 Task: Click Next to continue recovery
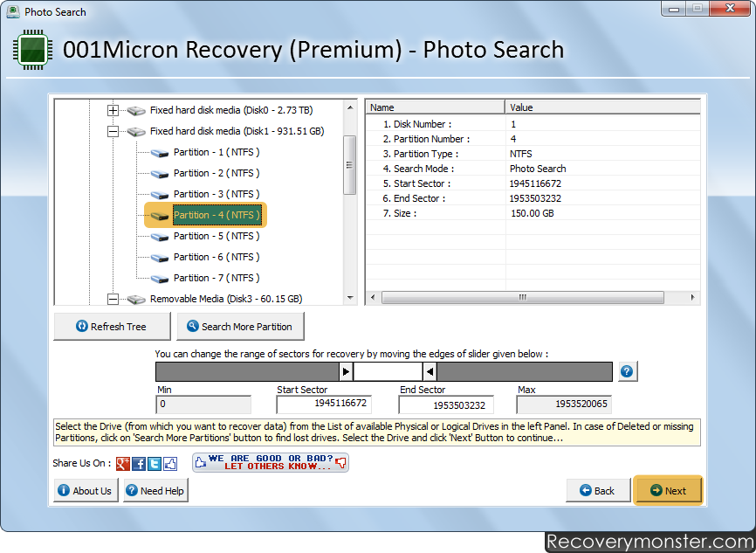point(668,490)
